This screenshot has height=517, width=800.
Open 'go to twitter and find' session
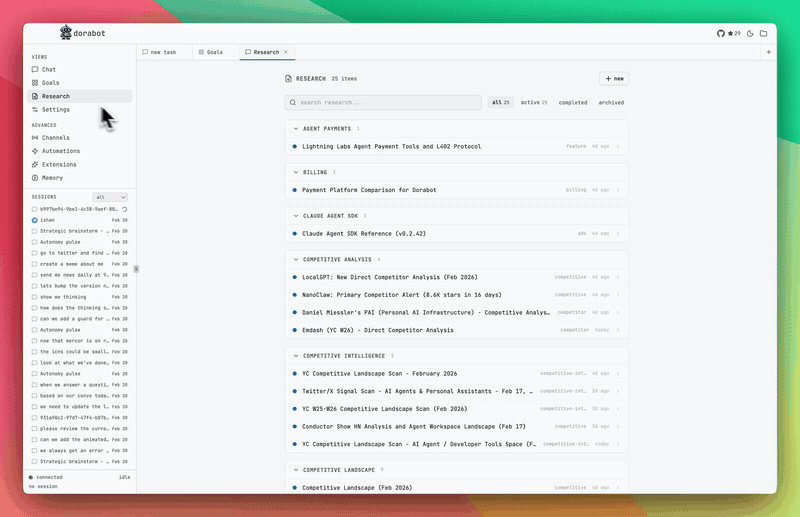pos(80,253)
